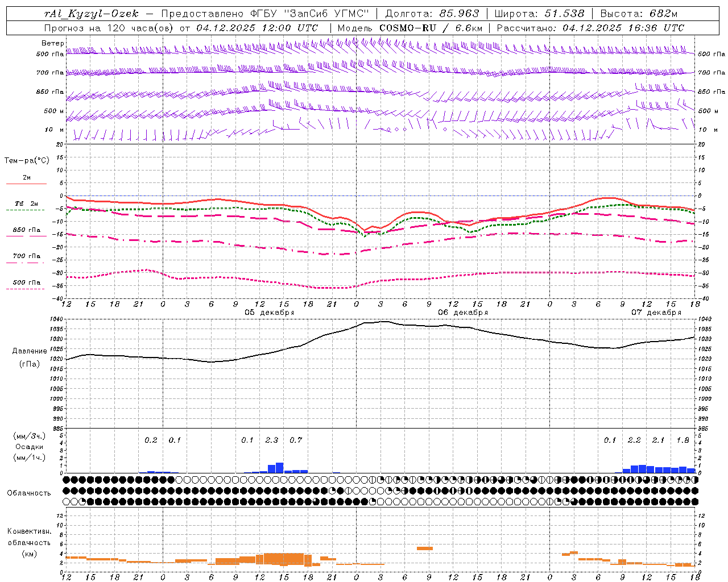Click the Td 2м dew point legend entry
This screenshot has height=582, width=728.
pos(27,203)
